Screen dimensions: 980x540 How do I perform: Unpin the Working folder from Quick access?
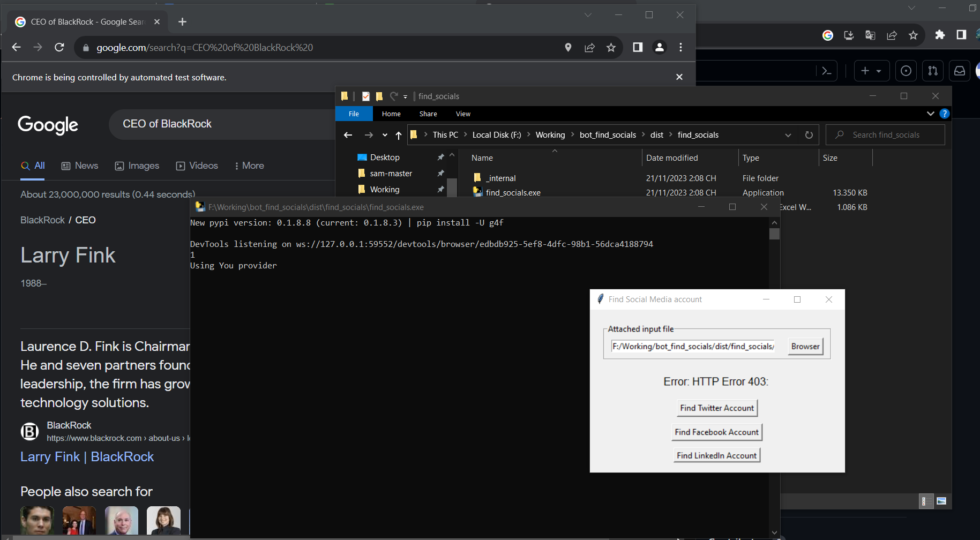click(x=440, y=189)
